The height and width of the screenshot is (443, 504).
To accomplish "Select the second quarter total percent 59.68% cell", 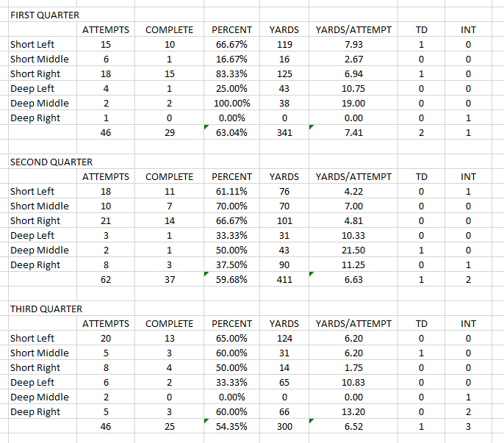I will (x=231, y=280).
